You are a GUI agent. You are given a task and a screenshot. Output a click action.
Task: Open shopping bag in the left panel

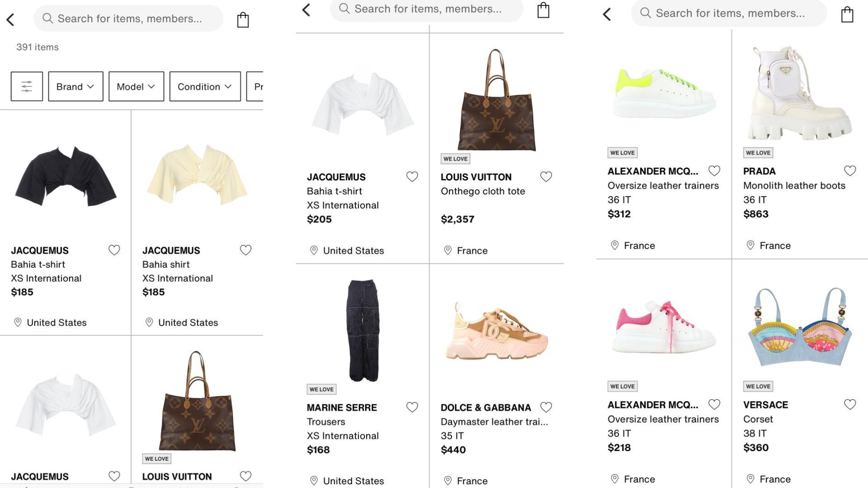coord(243,20)
